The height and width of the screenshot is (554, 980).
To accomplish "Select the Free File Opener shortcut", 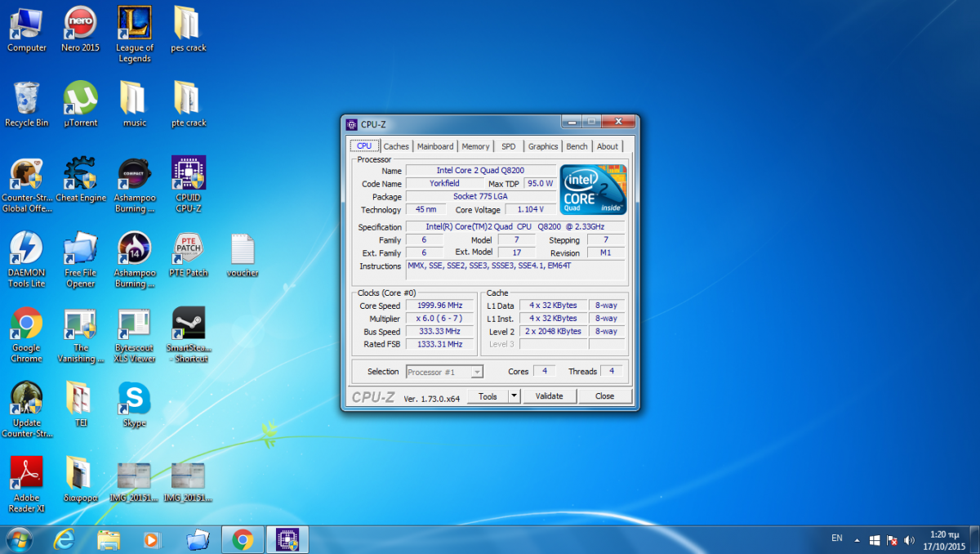I will click(x=80, y=261).
